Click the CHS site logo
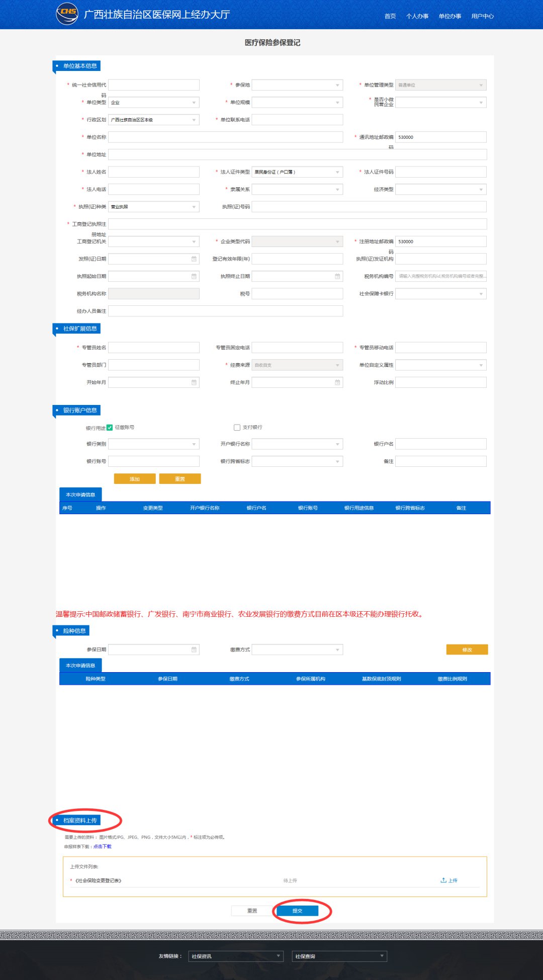The height and width of the screenshot is (980, 543). pos(67,13)
